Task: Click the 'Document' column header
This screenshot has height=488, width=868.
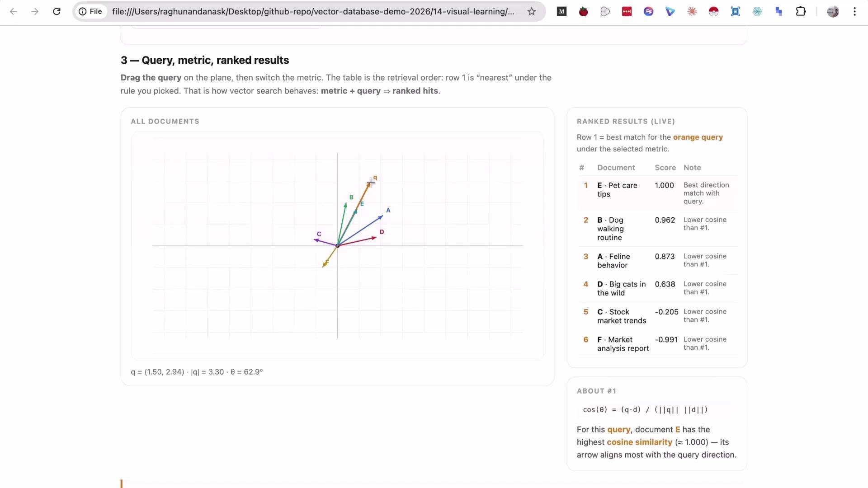Action: tap(616, 168)
